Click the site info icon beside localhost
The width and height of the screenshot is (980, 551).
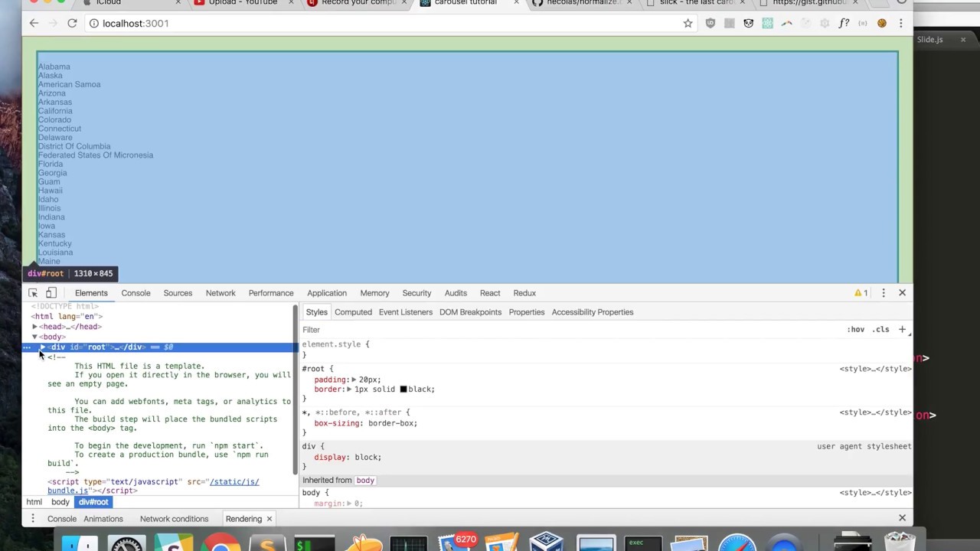click(x=93, y=23)
